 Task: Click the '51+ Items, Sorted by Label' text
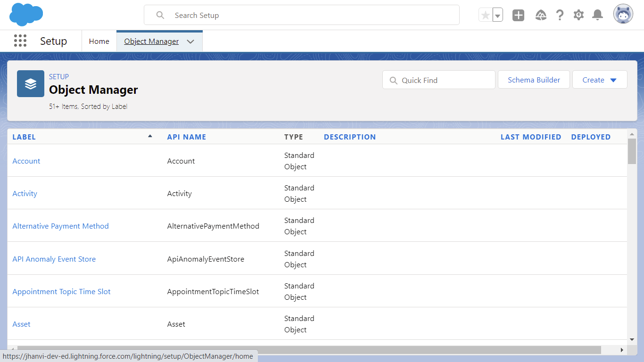pos(88,107)
